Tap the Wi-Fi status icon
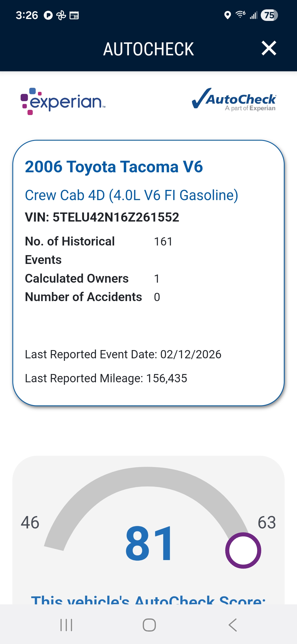The image size is (297, 644). tap(240, 15)
